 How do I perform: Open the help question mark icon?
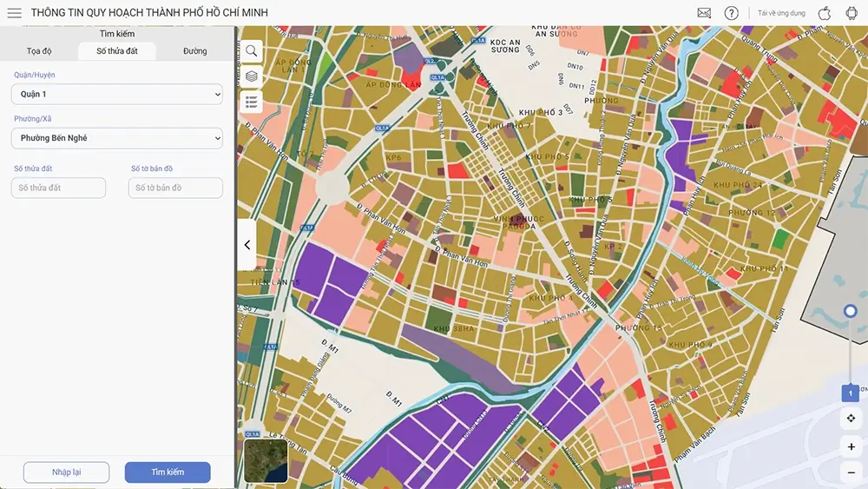coord(731,13)
